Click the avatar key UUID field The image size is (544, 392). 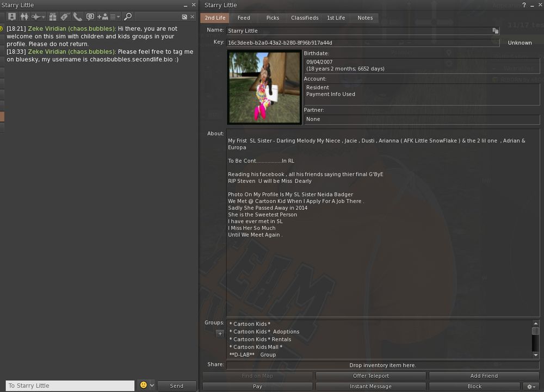point(363,42)
